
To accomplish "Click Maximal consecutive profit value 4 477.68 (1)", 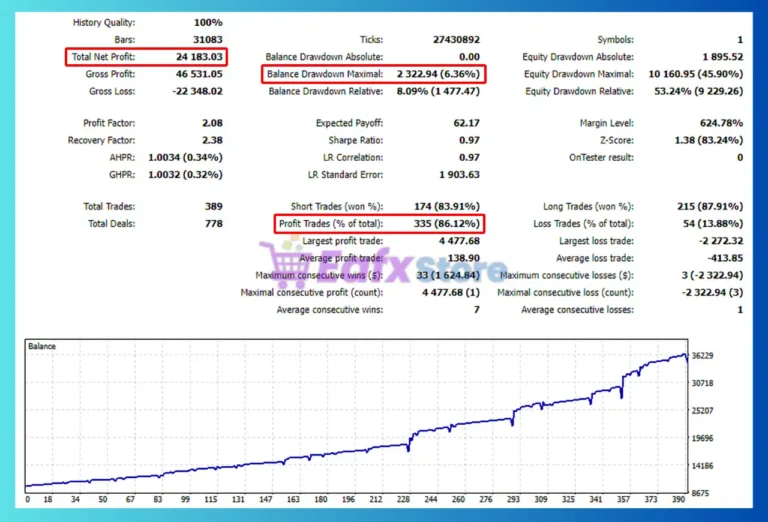I will coord(451,292).
